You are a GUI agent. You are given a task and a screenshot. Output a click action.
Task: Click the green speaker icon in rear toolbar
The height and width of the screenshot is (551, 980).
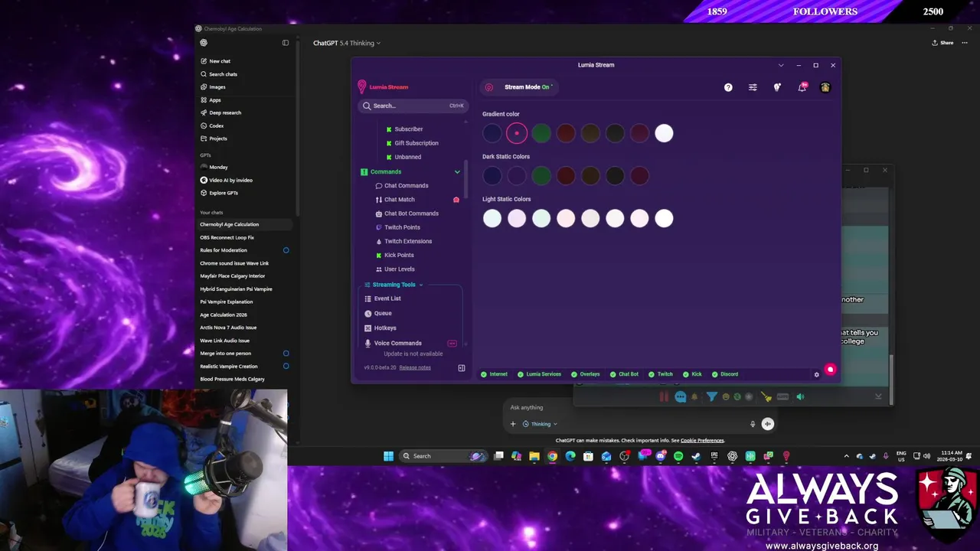[800, 396]
